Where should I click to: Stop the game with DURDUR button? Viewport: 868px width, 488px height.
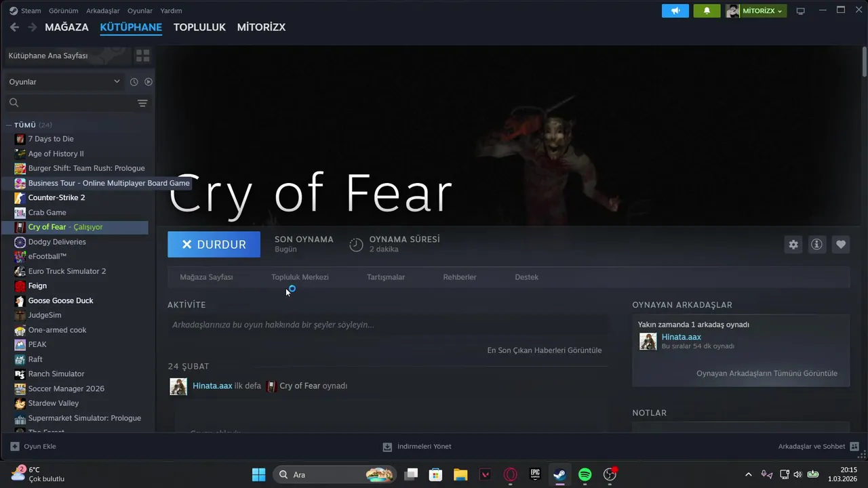[214, 245]
